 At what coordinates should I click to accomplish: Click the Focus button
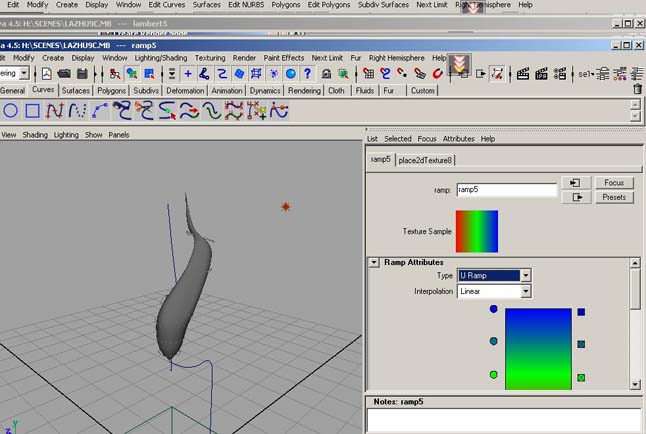[x=614, y=183]
